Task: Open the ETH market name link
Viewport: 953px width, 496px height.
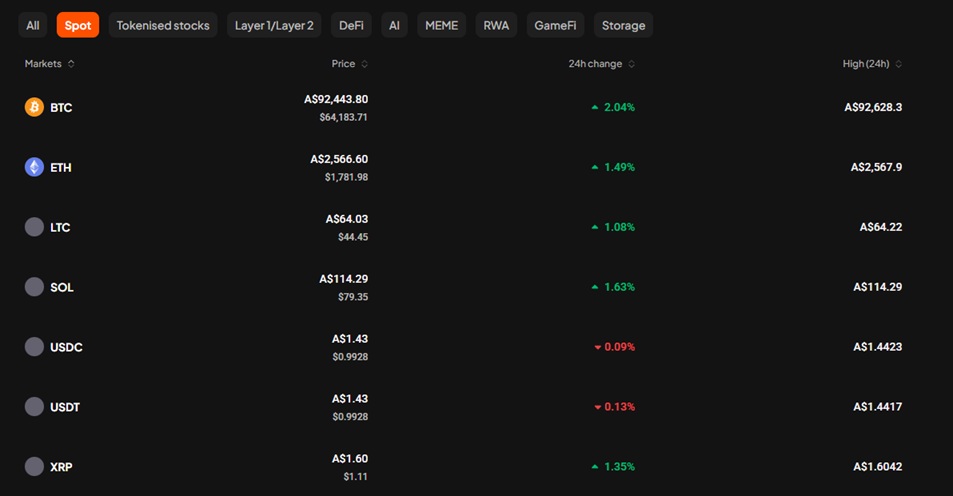Action: 60,167
